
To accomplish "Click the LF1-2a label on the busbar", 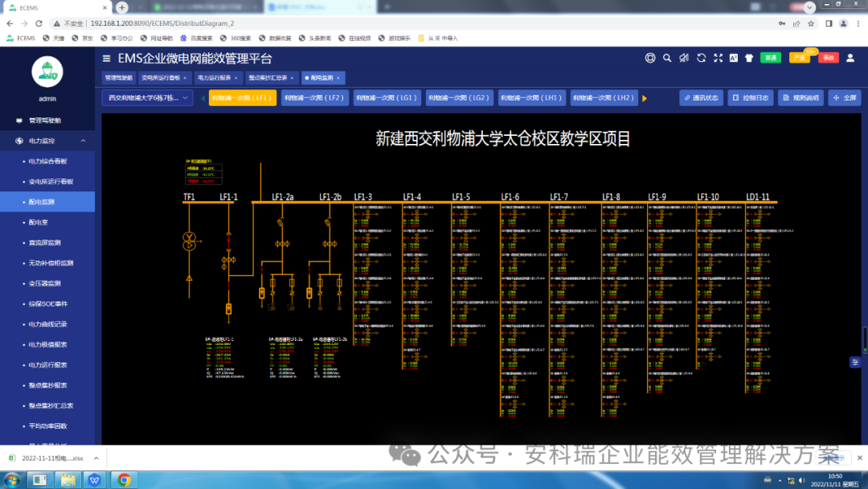I will click(282, 196).
